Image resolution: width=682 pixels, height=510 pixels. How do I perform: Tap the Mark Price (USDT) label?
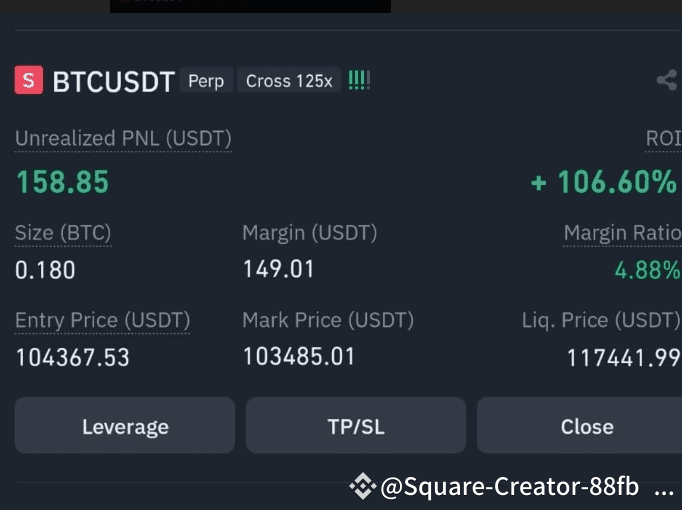pyautogui.click(x=327, y=320)
